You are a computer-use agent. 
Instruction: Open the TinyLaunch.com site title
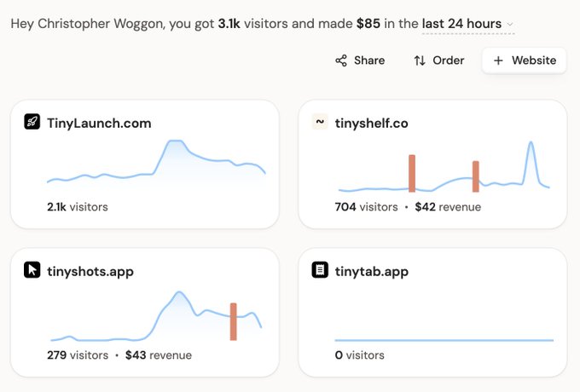pos(99,123)
